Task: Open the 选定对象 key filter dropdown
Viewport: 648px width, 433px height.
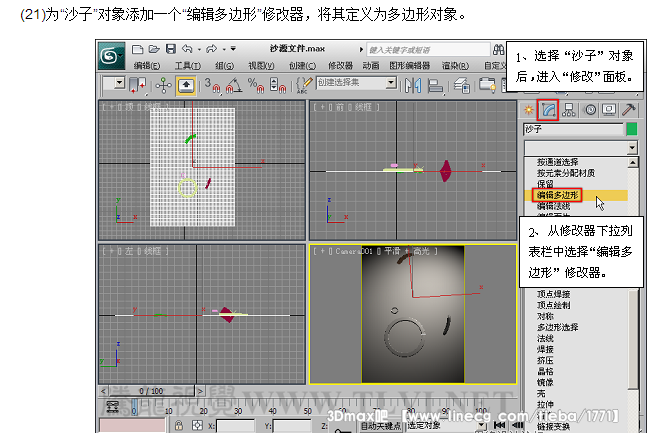Action: click(481, 425)
